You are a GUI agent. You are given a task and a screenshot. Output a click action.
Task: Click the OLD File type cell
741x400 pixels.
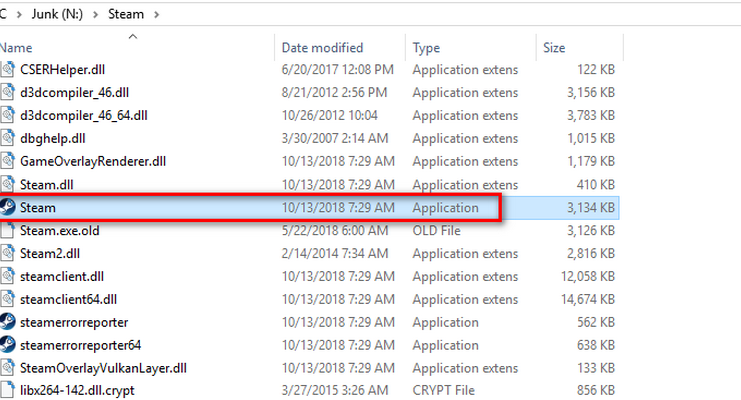click(436, 231)
